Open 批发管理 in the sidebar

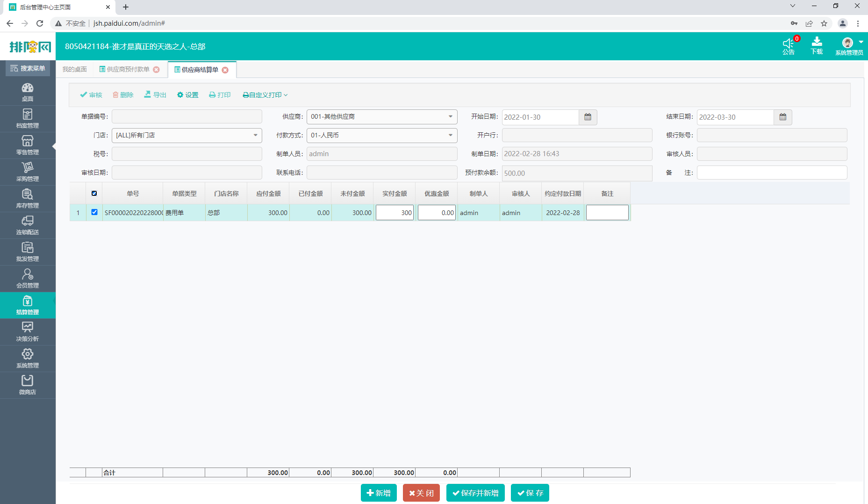pyautogui.click(x=28, y=252)
